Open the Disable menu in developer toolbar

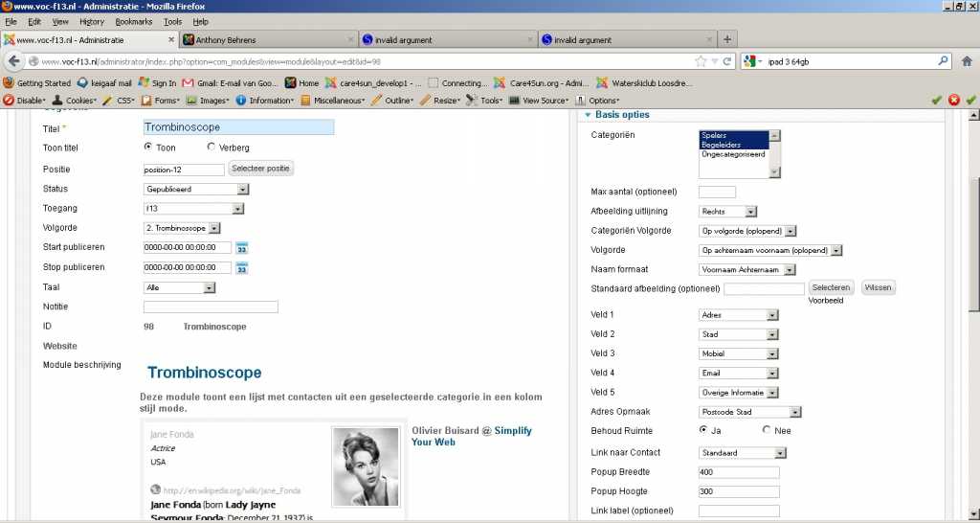click(25, 100)
